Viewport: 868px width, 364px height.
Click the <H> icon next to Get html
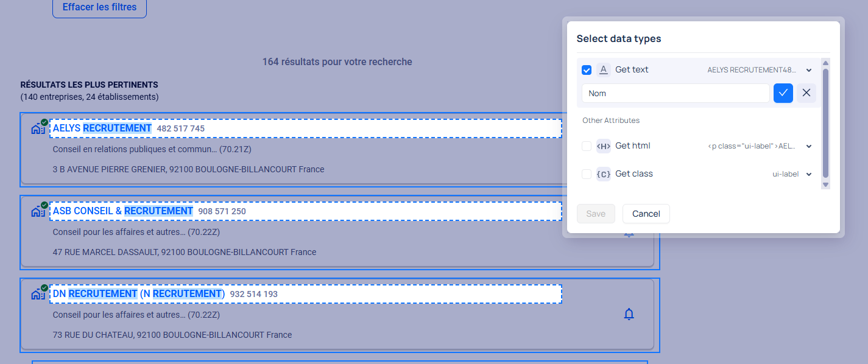tap(603, 146)
